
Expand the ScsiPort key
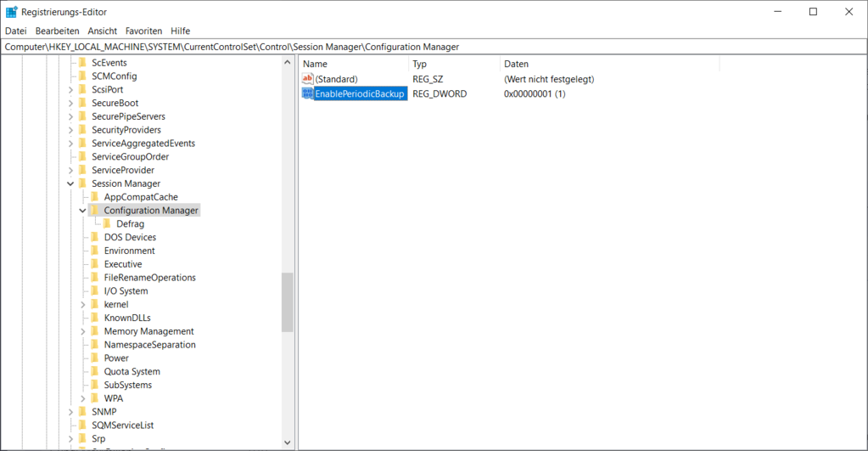(70, 90)
